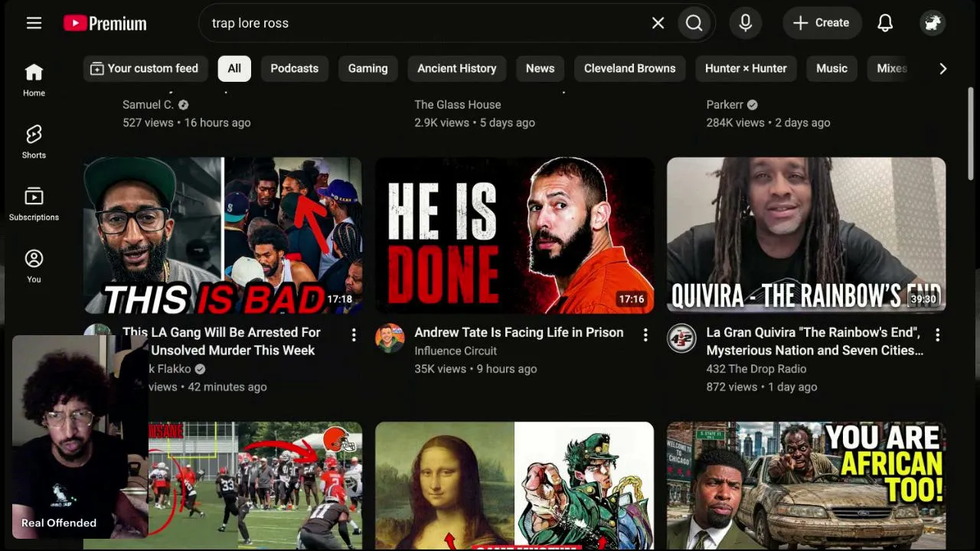Open more options for LA Gang video

point(354,334)
